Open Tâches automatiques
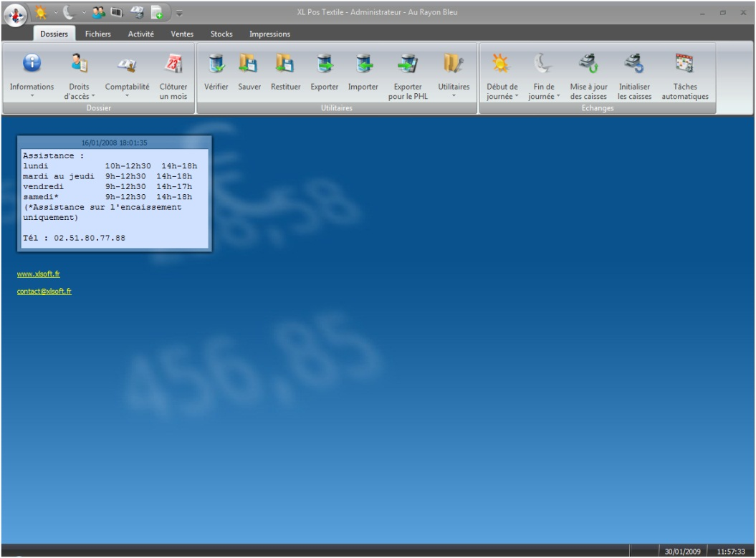 [684, 66]
